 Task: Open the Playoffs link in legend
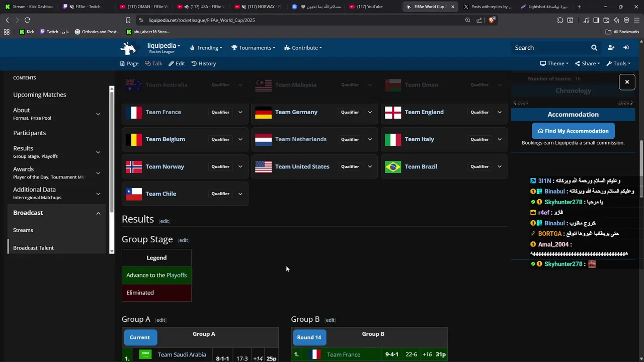177,275
